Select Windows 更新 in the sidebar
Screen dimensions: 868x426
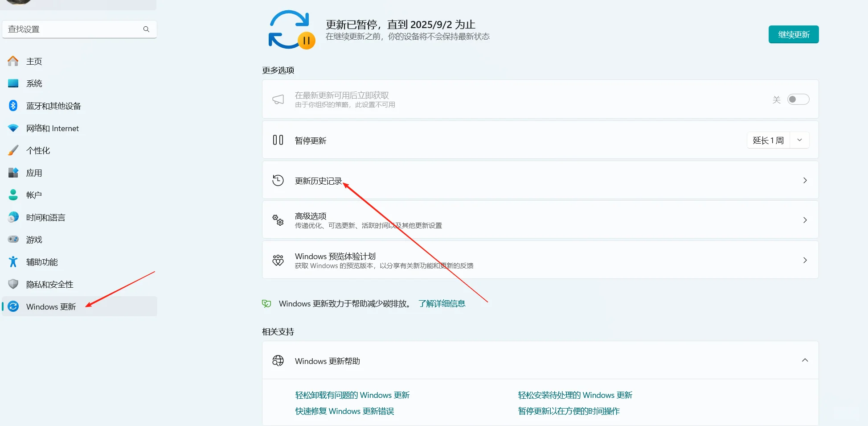(50, 306)
